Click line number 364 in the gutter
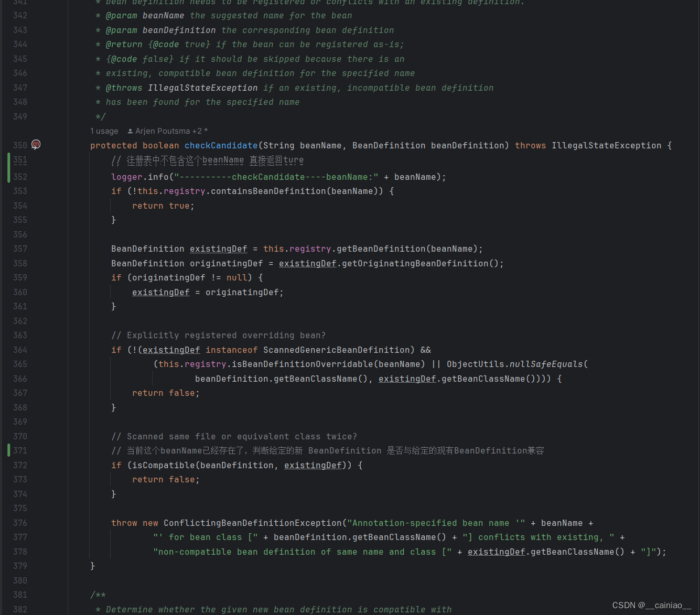The width and height of the screenshot is (700, 615). pyautogui.click(x=20, y=350)
